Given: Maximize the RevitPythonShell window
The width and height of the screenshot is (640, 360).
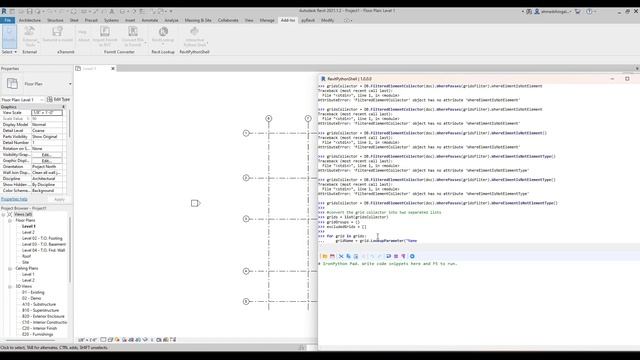Looking at the screenshot, I should [627, 79].
